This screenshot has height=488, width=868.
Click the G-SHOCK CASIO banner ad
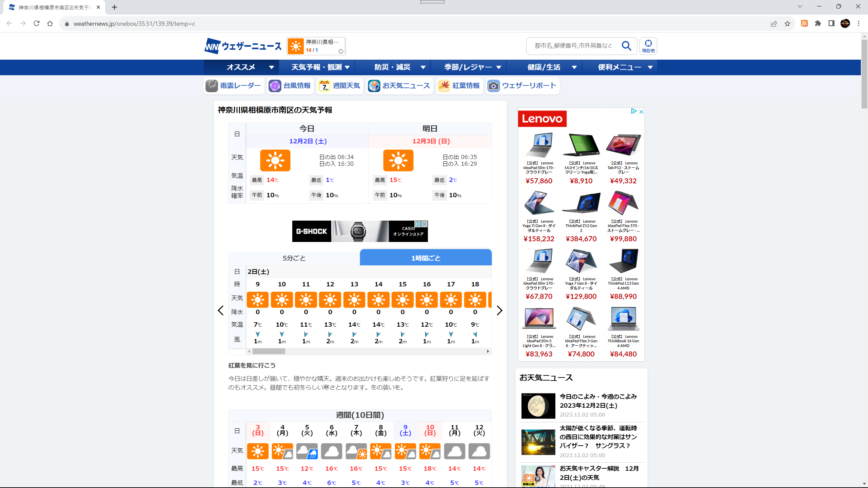click(x=360, y=231)
